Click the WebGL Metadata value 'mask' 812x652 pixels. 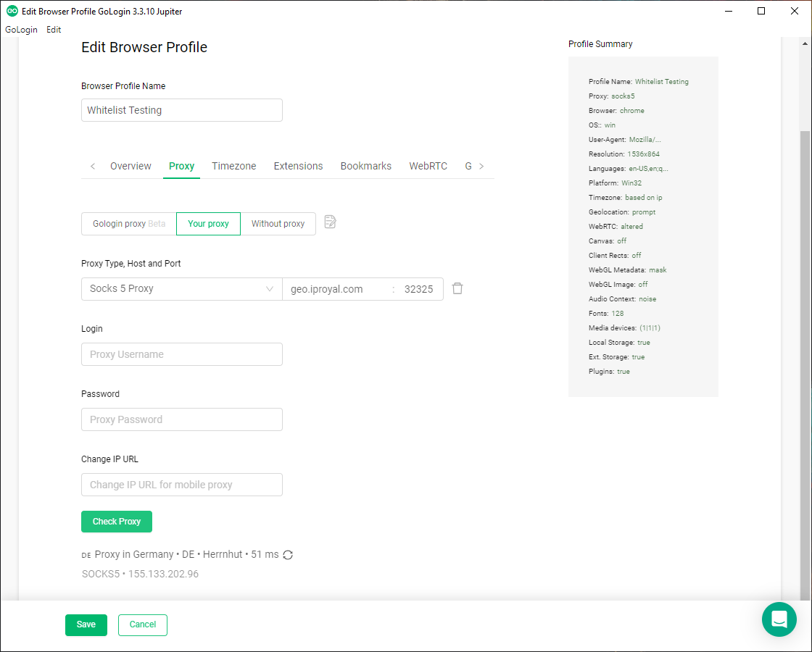(x=658, y=270)
